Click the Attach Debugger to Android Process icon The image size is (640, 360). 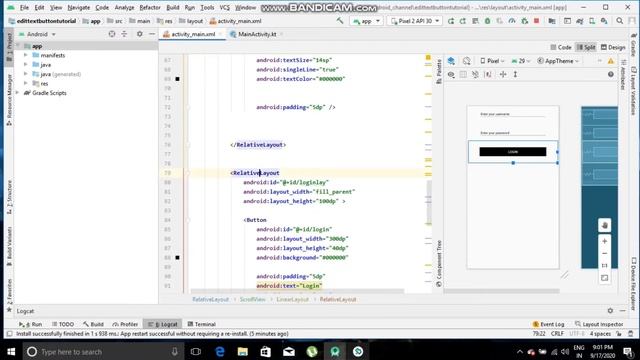(x=524, y=21)
